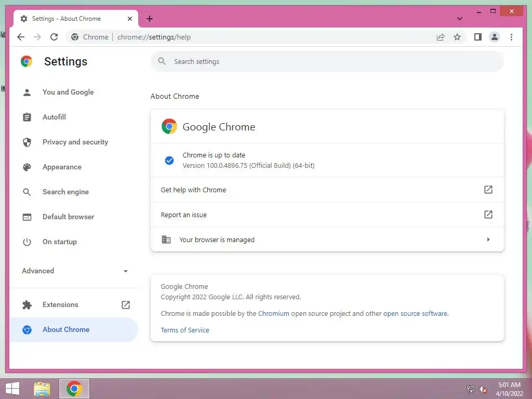Viewport: 532px width, 399px height.
Task: Open the Windows Start menu
Action: pyautogui.click(x=12, y=389)
